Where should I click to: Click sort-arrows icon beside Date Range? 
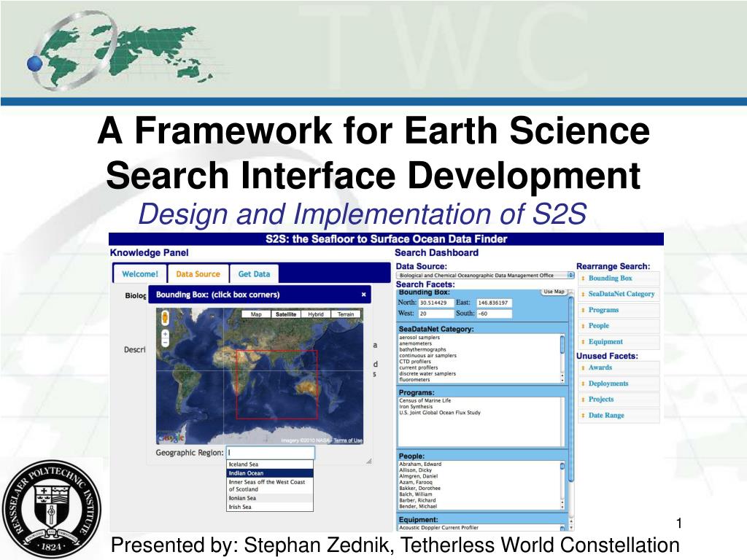tap(583, 416)
